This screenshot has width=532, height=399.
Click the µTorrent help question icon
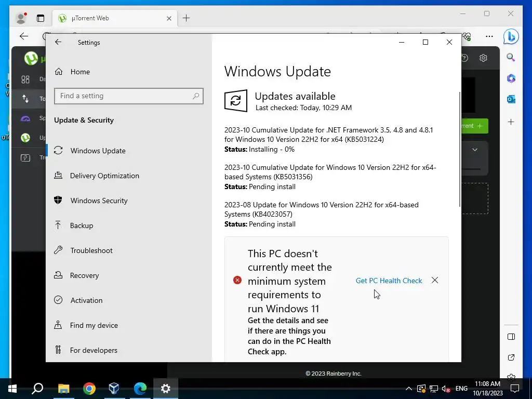(465, 58)
